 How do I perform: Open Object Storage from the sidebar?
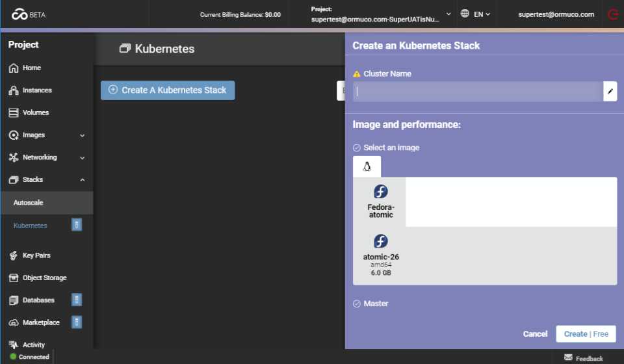click(x=44, y=278)
